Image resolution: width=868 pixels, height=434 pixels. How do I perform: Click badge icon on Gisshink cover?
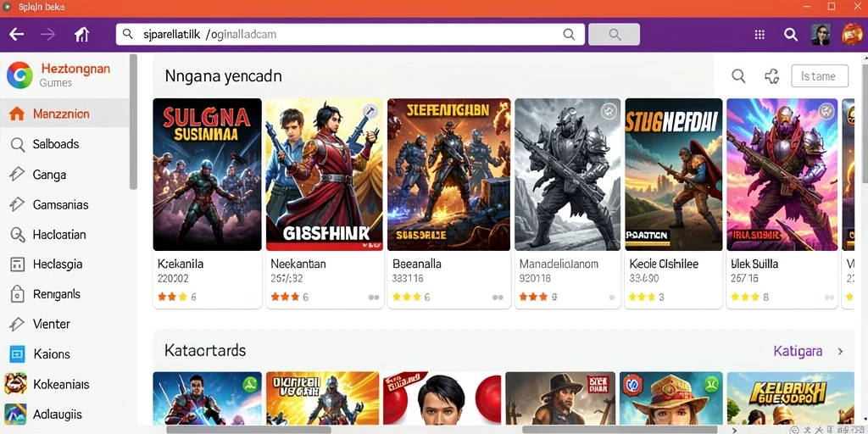[370, 111]
